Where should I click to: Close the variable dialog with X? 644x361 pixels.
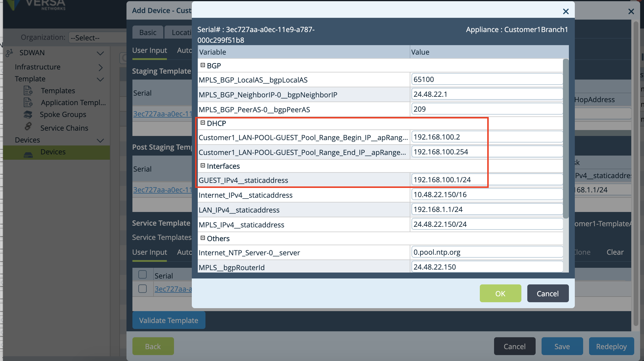(x=566, y=12)
